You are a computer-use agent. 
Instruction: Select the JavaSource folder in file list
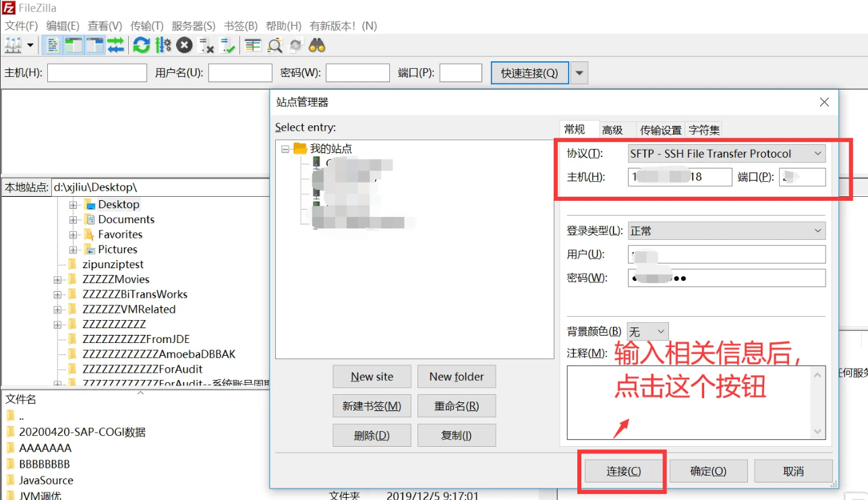46,480
